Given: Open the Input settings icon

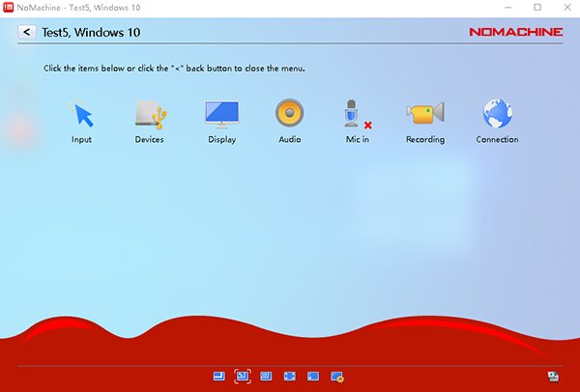Looking at the screenshot, I should 82,116.
